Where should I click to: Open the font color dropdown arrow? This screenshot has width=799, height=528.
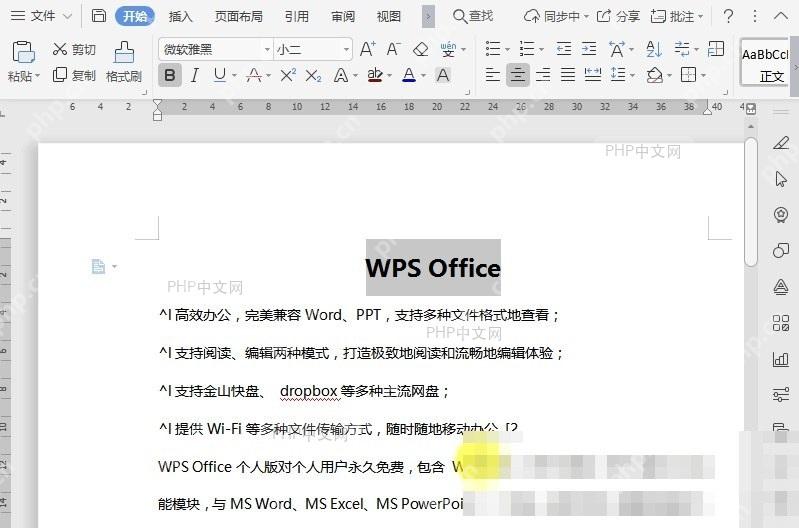423,76
